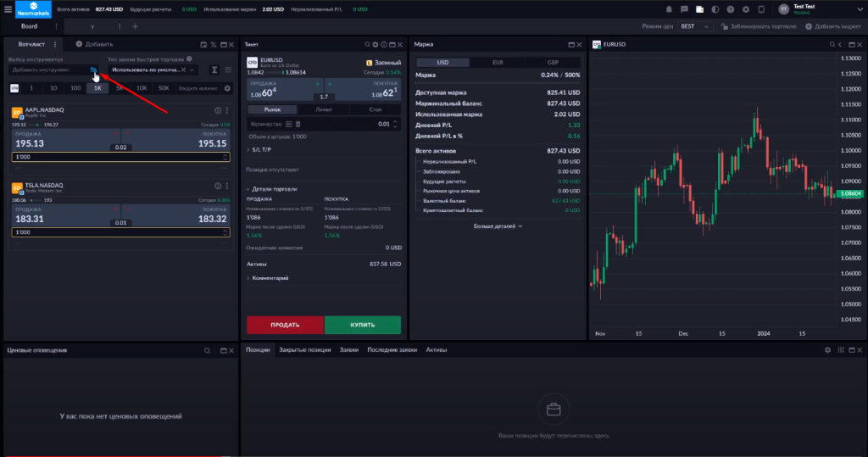Image resolution: width=868 pixels, height=457 pixels.
Task: Expand the Комментарий section
Action: coord(268,278)
